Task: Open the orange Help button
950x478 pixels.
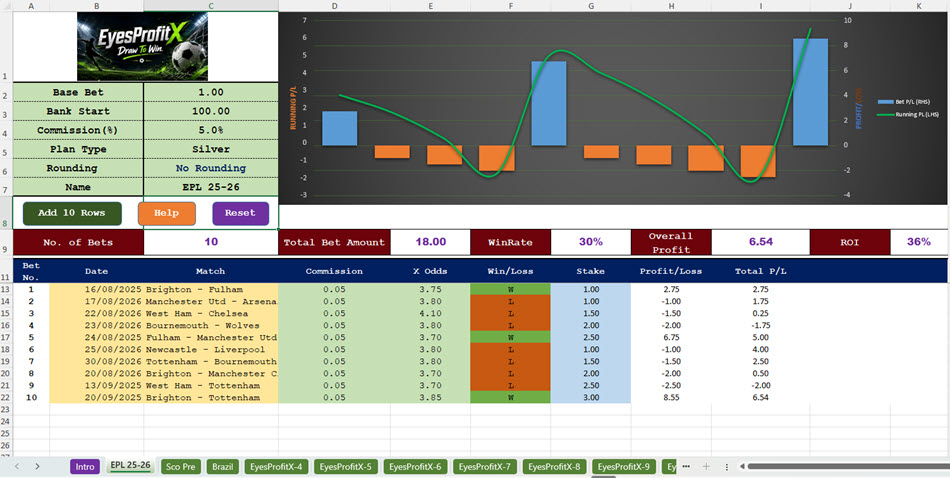Action: pos(167,213)
